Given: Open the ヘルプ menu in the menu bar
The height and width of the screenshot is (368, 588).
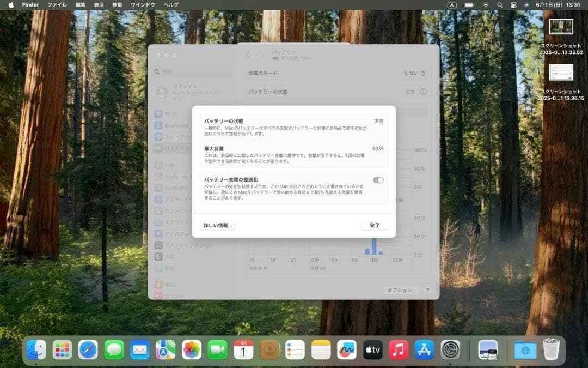Looking at the screenshot, I should point(170,4).
